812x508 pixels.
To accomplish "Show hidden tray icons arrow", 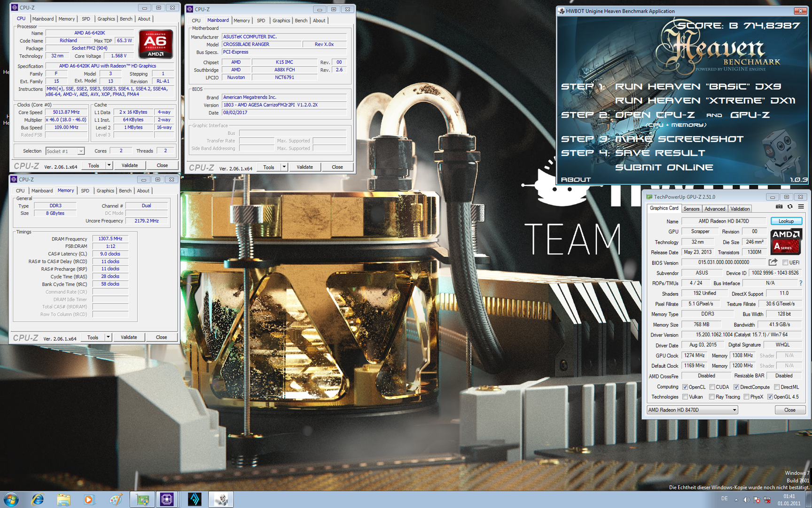I will pos(736,500).
